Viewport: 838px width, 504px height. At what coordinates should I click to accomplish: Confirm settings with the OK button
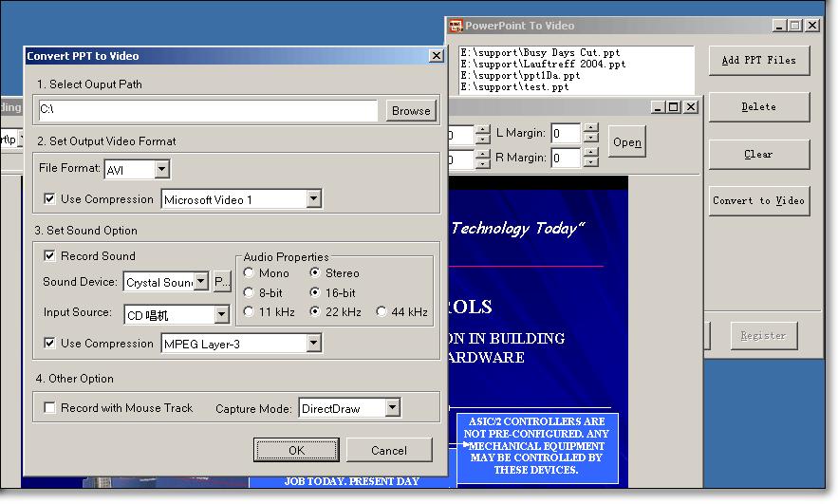[296, 450]
